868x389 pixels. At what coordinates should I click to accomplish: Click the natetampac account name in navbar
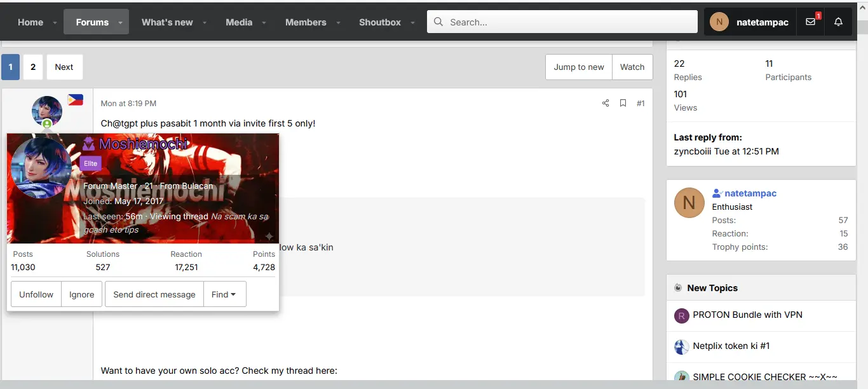click(763, 22)
